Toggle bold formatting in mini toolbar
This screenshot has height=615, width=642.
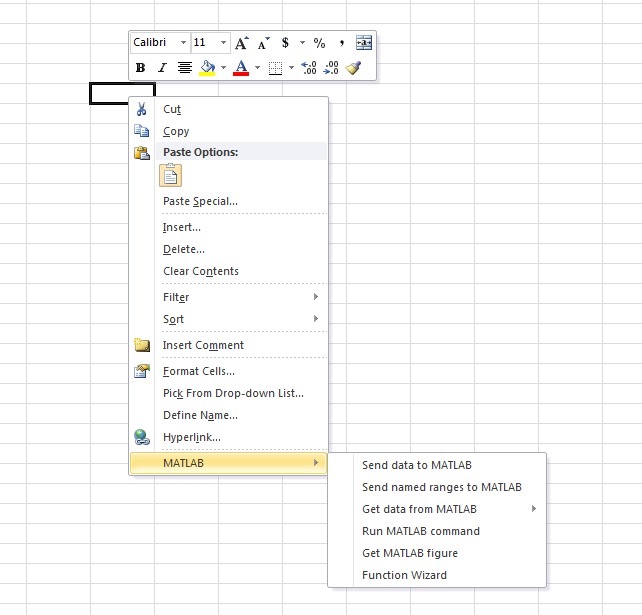[x=140, y=68]
